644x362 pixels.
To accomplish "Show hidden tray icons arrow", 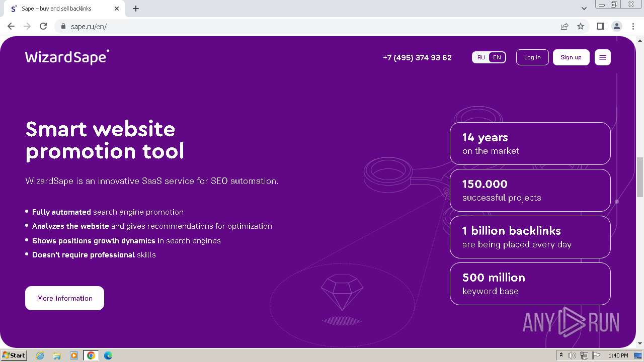I will tap(561, 355).
